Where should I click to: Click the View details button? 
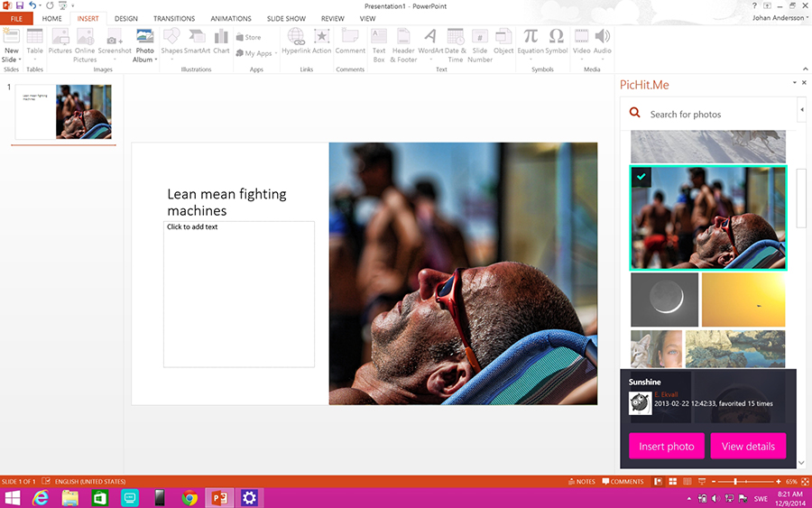[748, 446]
